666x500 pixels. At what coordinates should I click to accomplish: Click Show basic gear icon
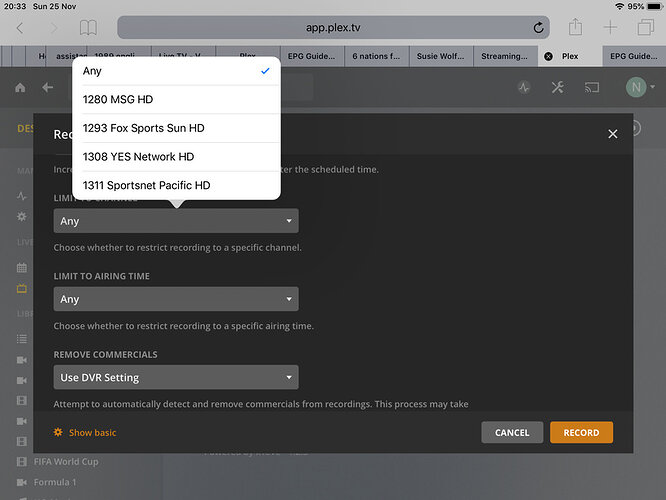[58, 432]
